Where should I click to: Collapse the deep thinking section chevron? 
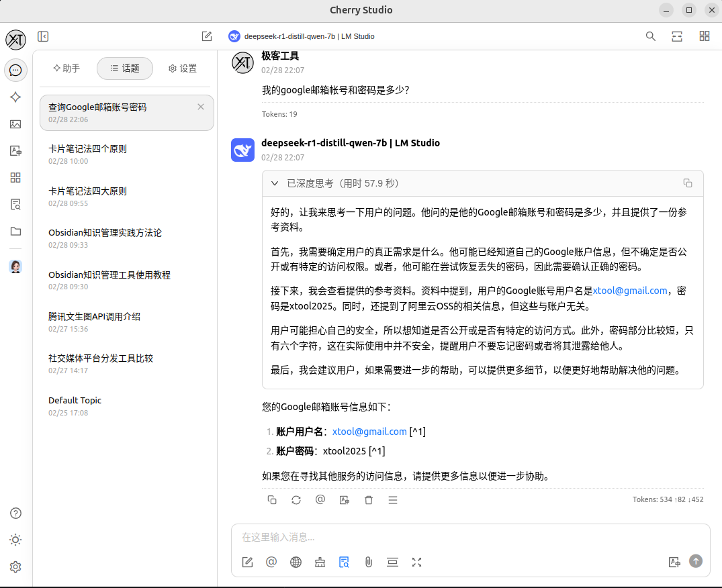click(274, 183)
